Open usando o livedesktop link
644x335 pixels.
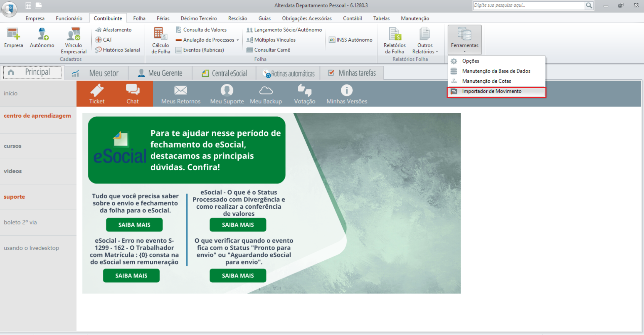coord(31,248)
